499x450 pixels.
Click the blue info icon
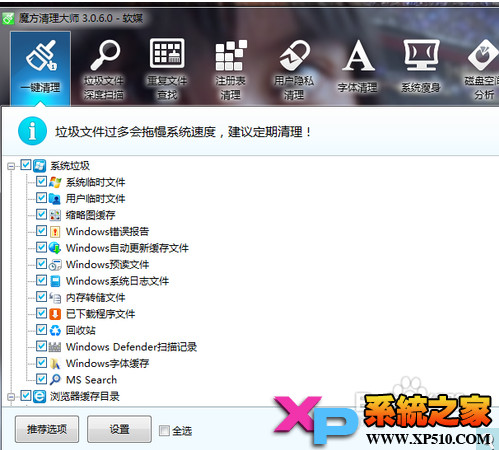(x=32, y=131)
